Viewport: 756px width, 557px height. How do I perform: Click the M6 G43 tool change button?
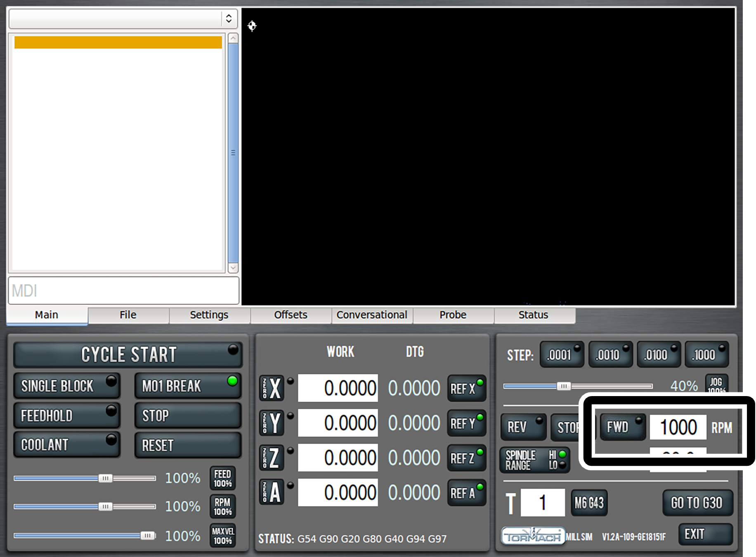coord(589,503)
